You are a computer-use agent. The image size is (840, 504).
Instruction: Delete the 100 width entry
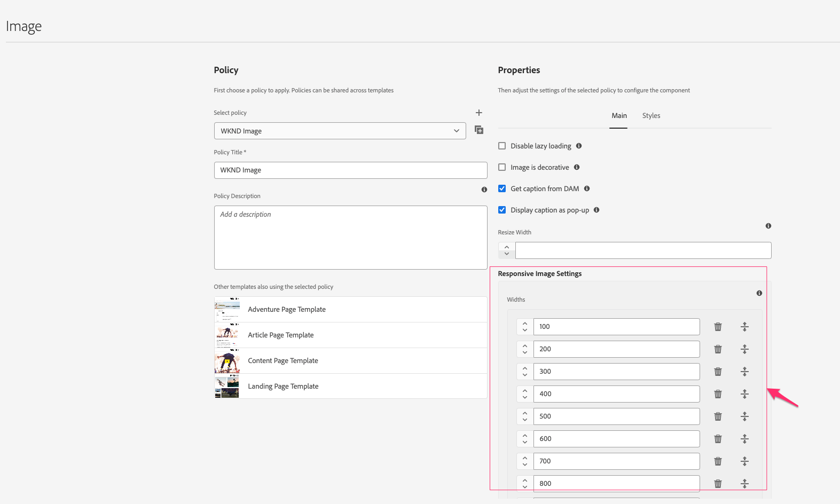pos(718,327)
